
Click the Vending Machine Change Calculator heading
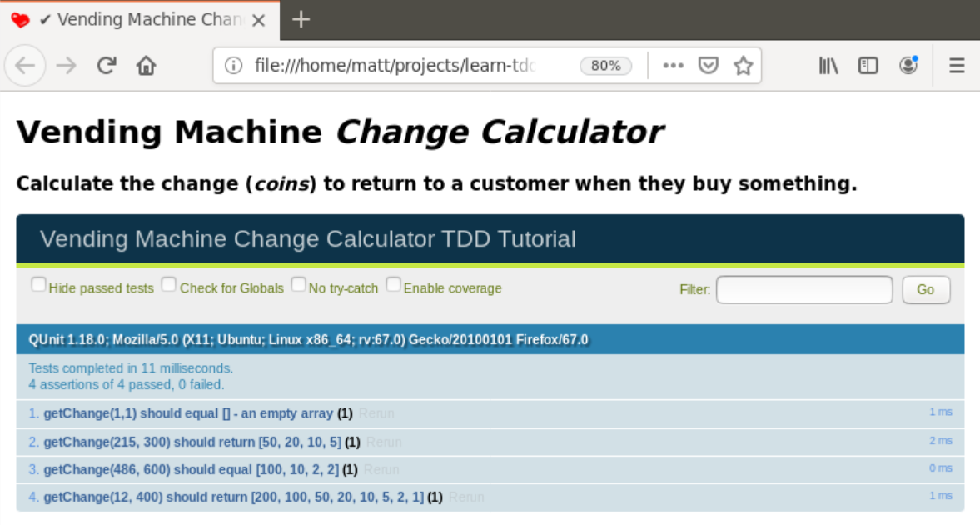click(x=340, y=132)
